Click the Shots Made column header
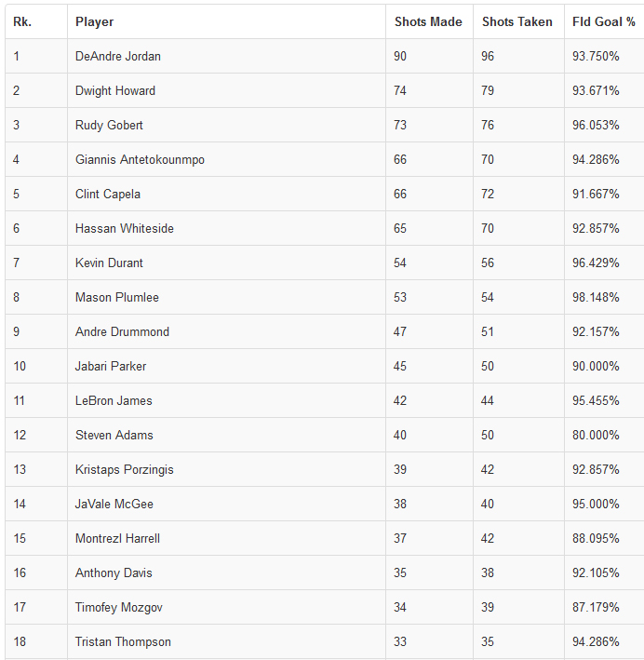 click(428, 21)
